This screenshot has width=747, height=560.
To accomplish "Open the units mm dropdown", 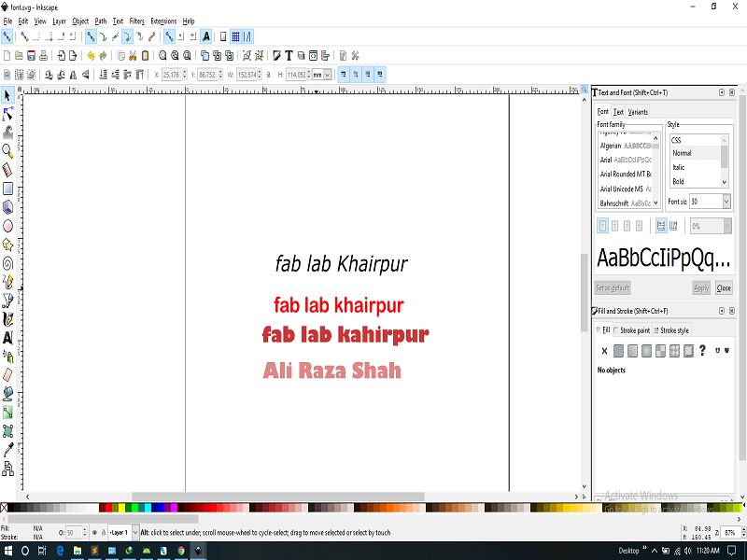I will (x=328, y=75).
